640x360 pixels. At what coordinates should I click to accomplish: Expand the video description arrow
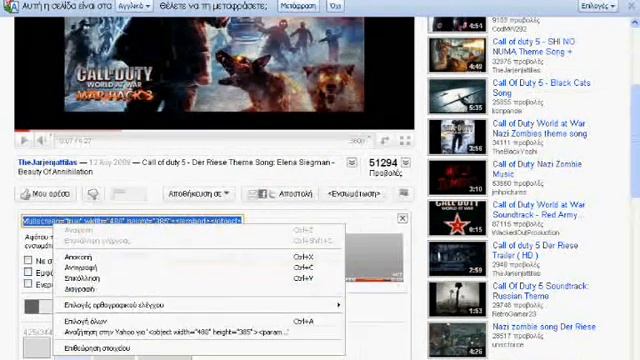point(351,163)
